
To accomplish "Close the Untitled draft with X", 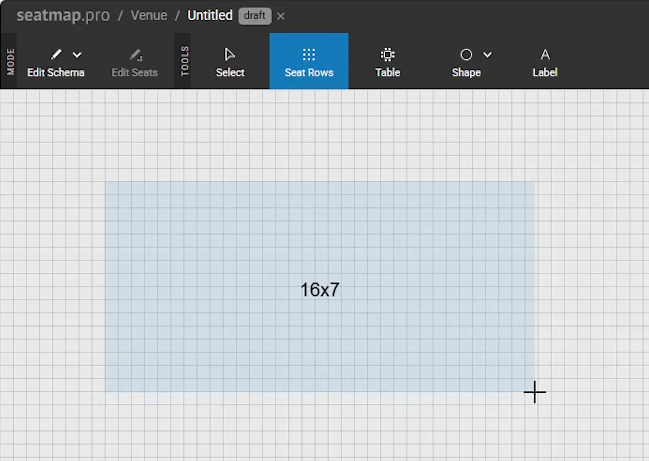I will coord(281,16).
